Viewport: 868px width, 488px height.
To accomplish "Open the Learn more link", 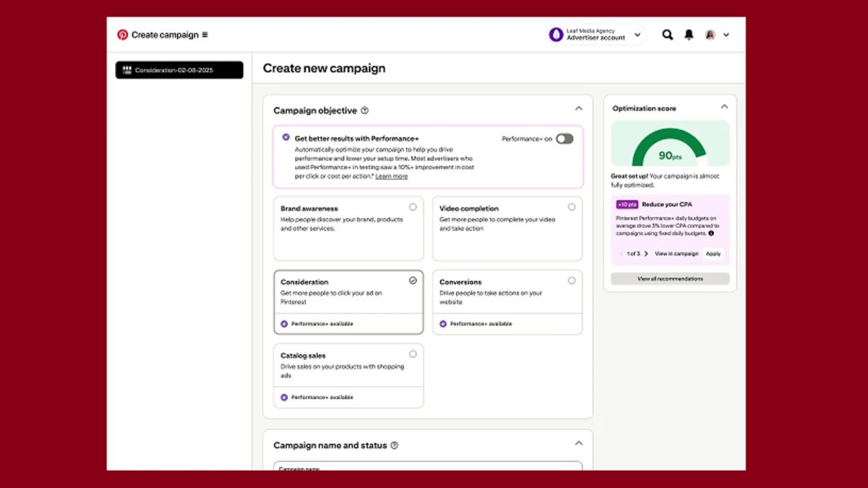I will coord(391,176).
